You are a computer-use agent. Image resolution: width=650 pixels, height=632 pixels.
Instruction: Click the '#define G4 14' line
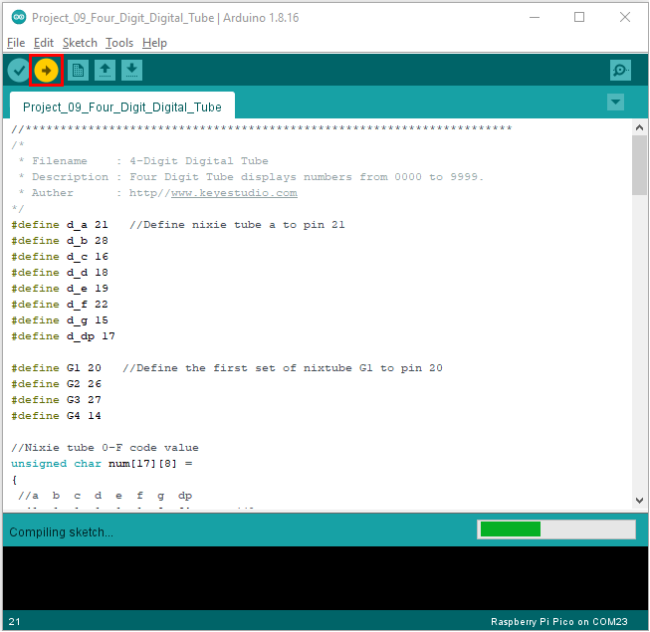56,416
